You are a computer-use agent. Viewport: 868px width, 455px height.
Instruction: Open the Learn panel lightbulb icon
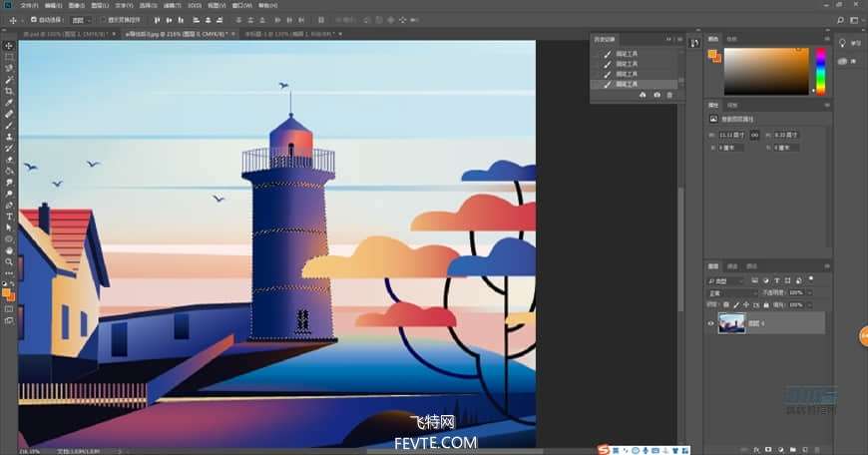click(x=843, y=43)
